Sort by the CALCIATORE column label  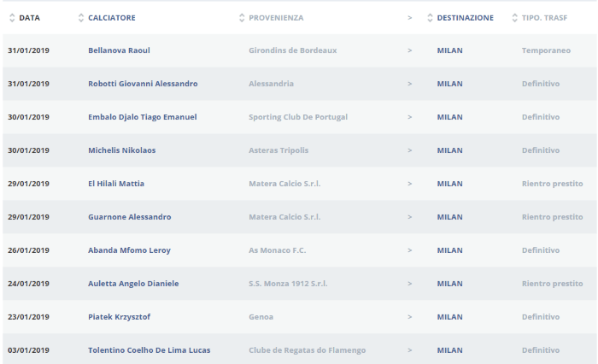pyautogui.click(x=111, y=18)
